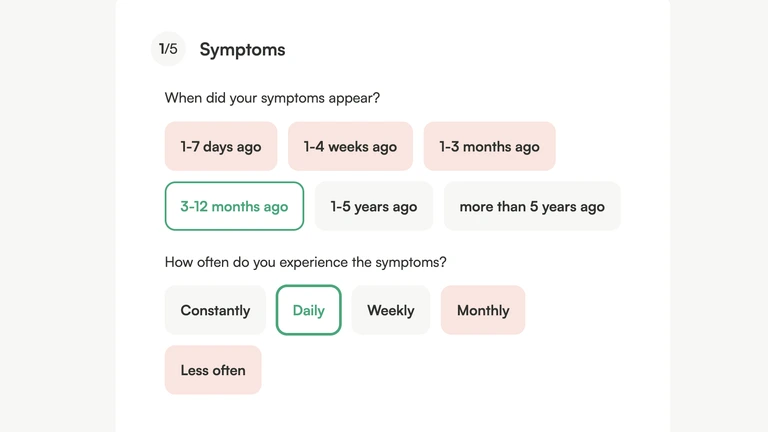Deselect the green-outlined onset time option

click(x=234, y=206)
